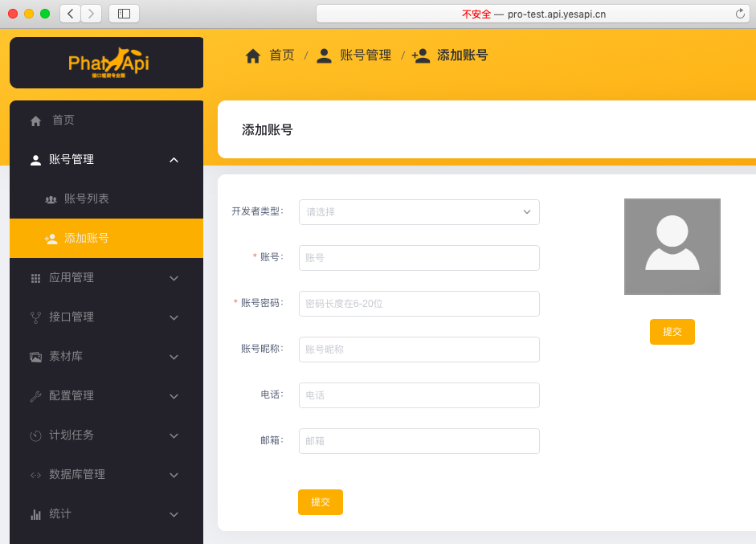
Task: Click the 统计 bar chart icon
Action: tap(35, 514)
